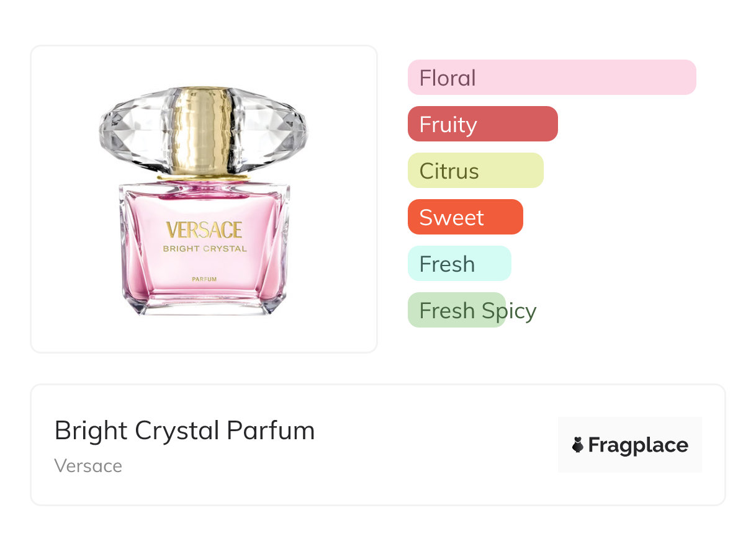Select the red Fruity accord bar
This screenshot has width=756, height=536.
click(x=482, y=124)
